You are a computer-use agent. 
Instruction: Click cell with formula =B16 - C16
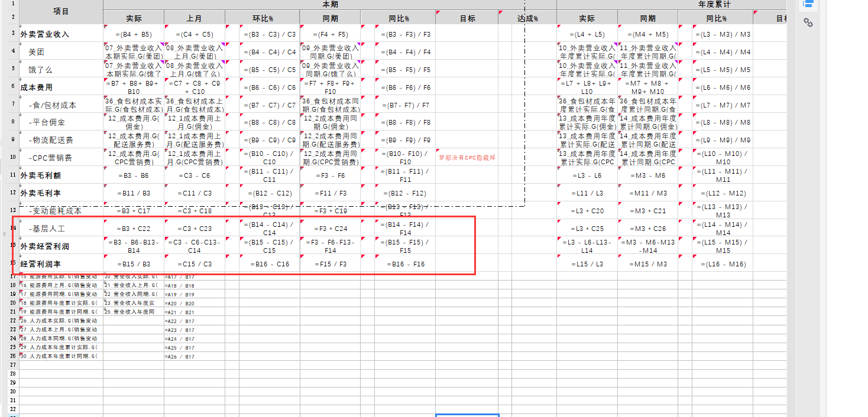(x=270, y=263)
